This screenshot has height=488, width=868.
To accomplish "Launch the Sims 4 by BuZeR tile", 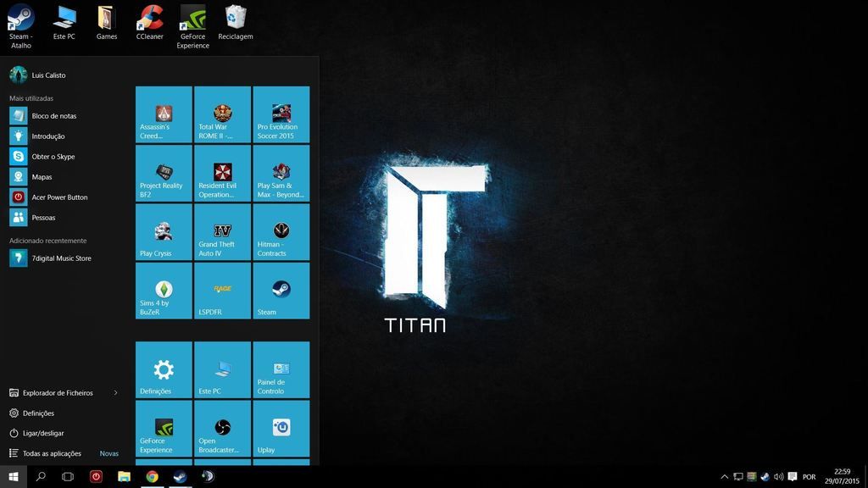I will (164, 291).
